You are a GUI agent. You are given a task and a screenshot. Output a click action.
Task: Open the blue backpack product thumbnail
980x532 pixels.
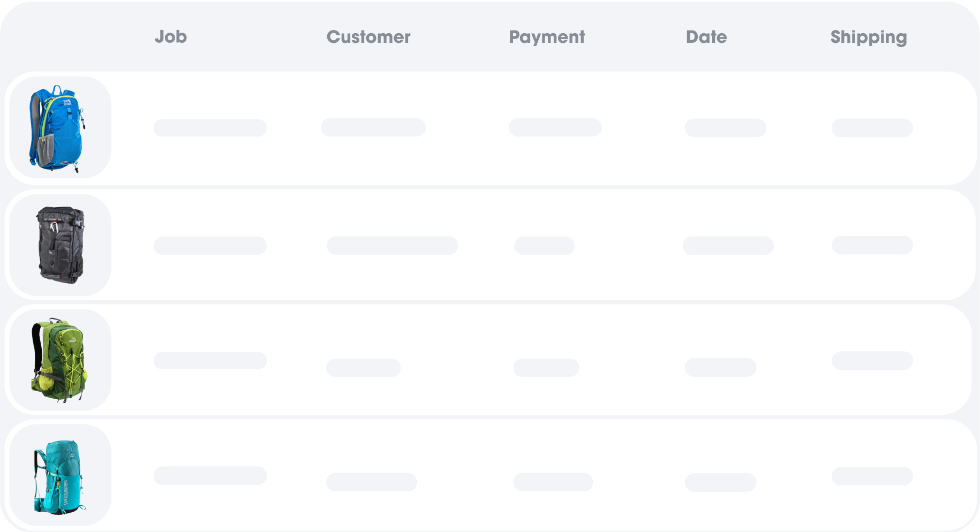point(60,127)
